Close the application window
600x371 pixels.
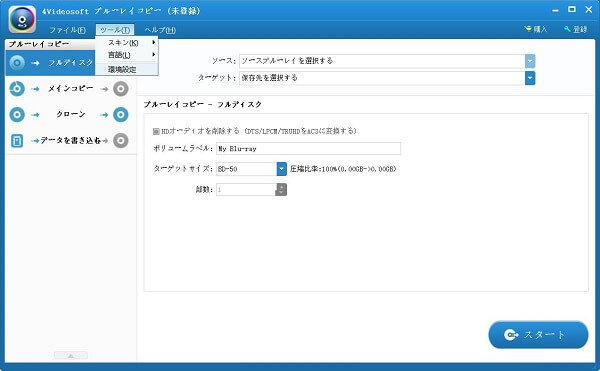[x=589, y=10]
